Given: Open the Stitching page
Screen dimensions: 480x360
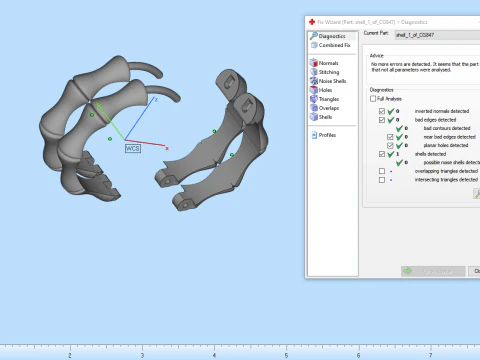Looking at the screenshot, I should pyautogui.click(x=325, y=72).
